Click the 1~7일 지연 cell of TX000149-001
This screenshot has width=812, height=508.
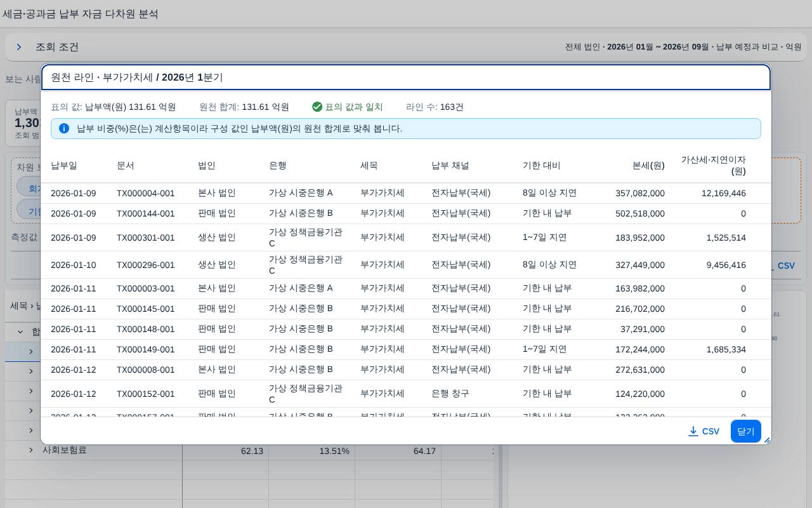(x=545, y=349)
